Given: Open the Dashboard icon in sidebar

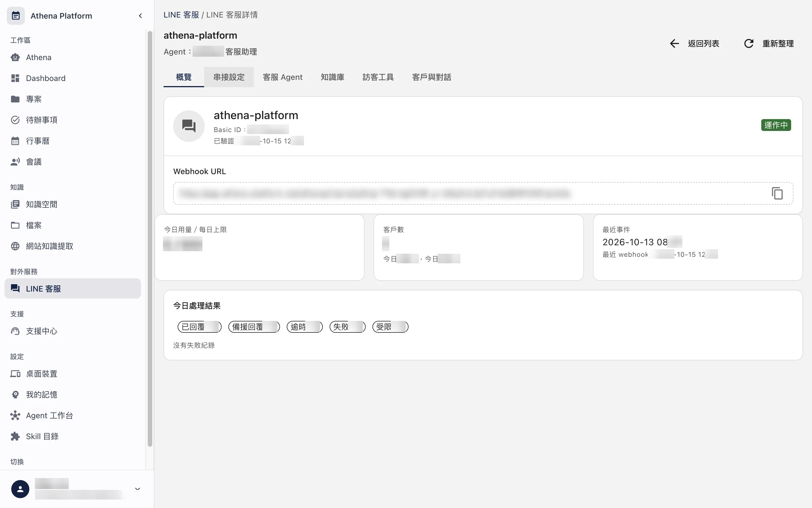Looking at the screenshot, I should (15, 78).
